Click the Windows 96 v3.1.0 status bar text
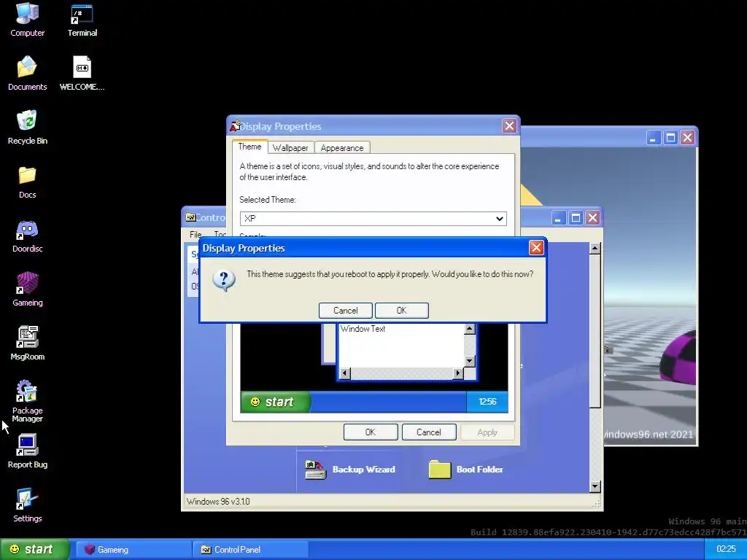The width and height of the screenshot is (747, 560). [x=218, y=502]
